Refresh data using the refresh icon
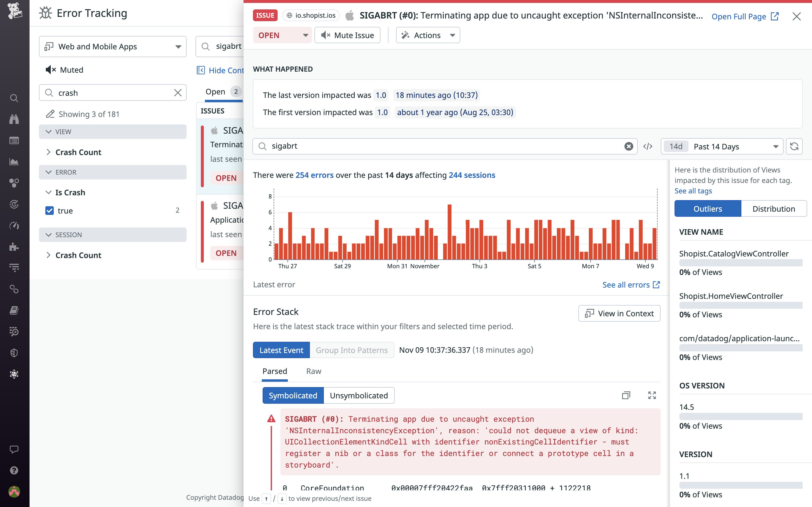Viewport: 812px width, 507px height. click(795, 146)
